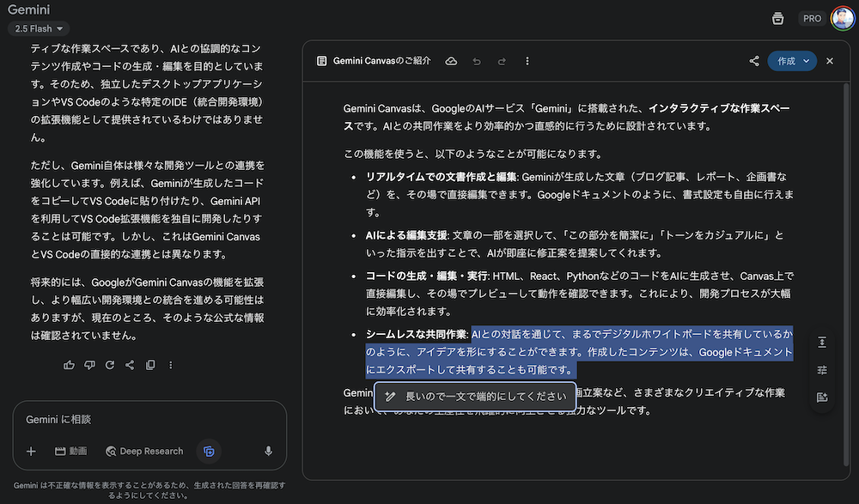Toggle the Canvas tool button
The width and height of the screenshot is (859, 504).
(x=209, y=452)
